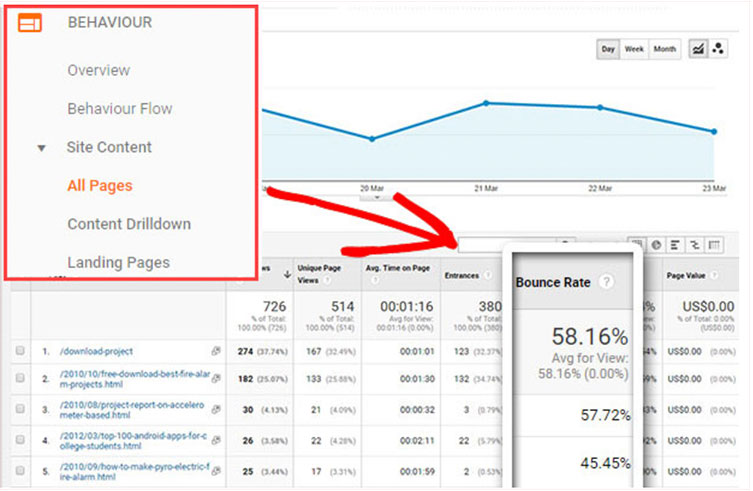Click the 23 Mar data point on graph

(x=714, y=131)
